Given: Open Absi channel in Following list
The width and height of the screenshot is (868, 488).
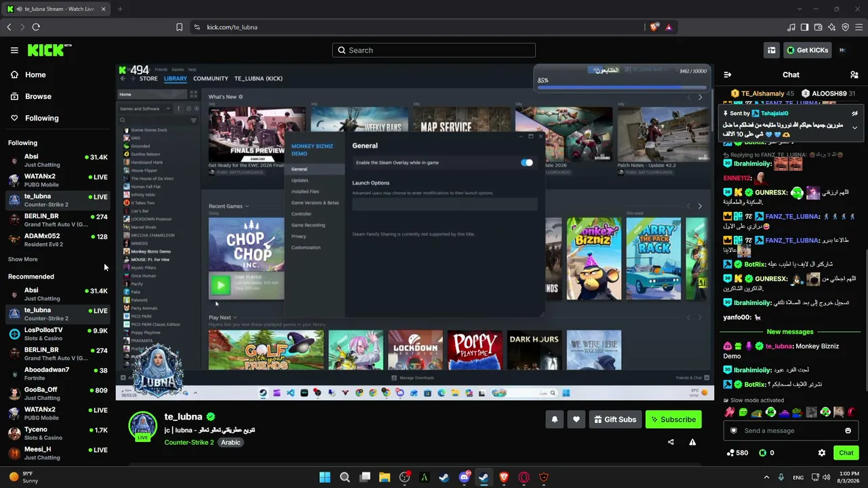Looking at the screenshot, I should [58, 161].
